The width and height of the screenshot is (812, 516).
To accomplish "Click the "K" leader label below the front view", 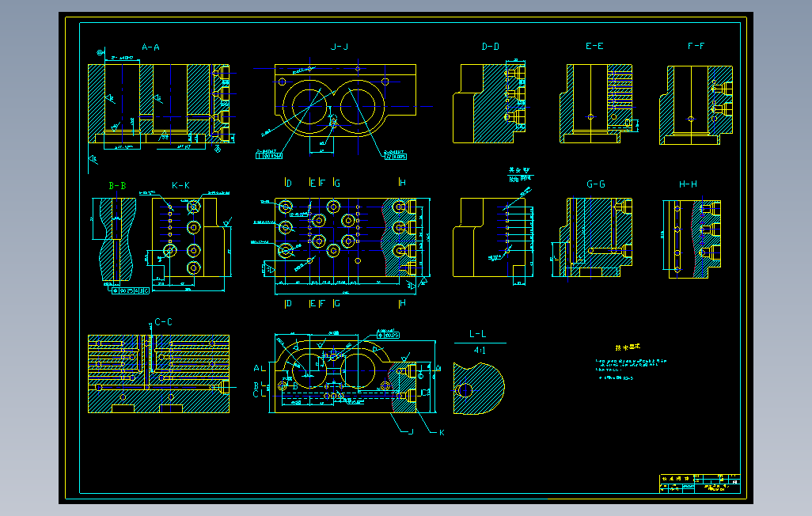I will pyautogui.click(x=442, y=433).
